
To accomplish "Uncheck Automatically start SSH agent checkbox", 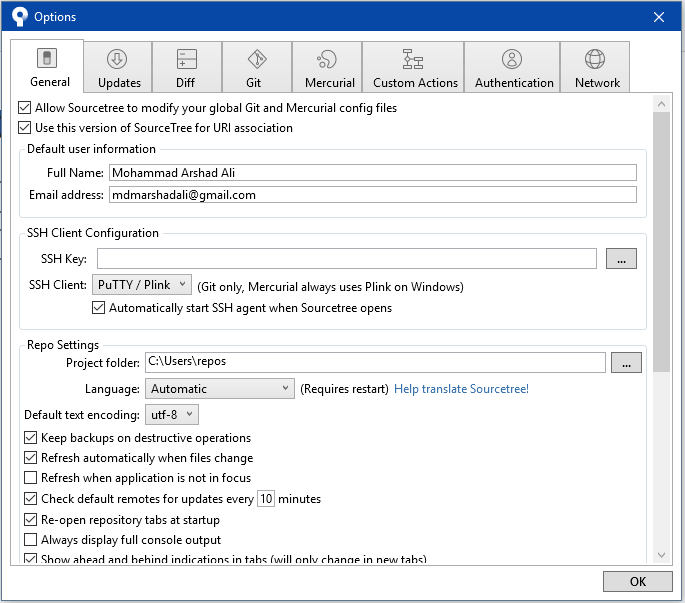I will click(x=98, y=308).
